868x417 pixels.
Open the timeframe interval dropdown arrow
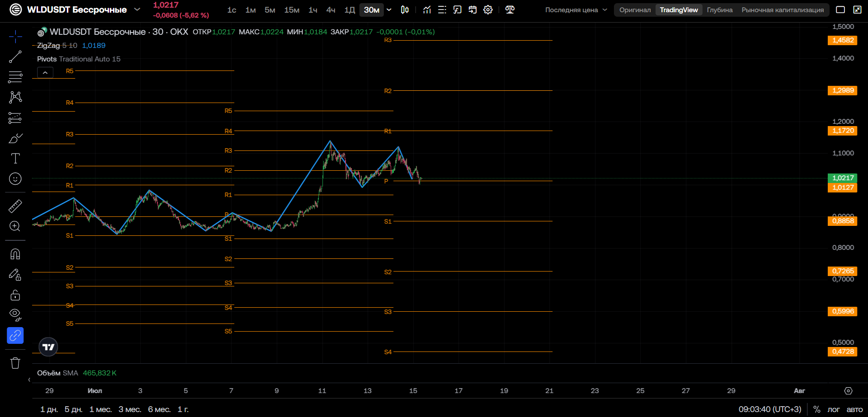click(x=389, y=10)
